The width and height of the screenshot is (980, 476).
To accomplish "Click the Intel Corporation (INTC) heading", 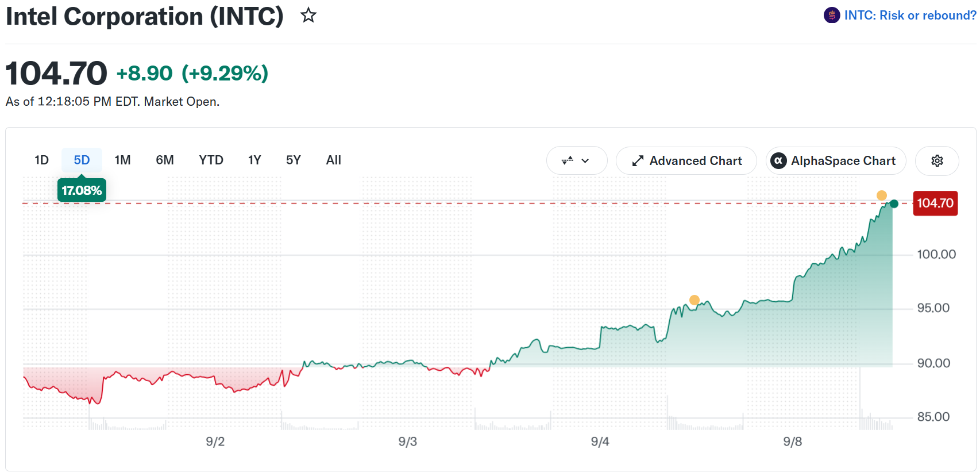I will pos(145,16).
